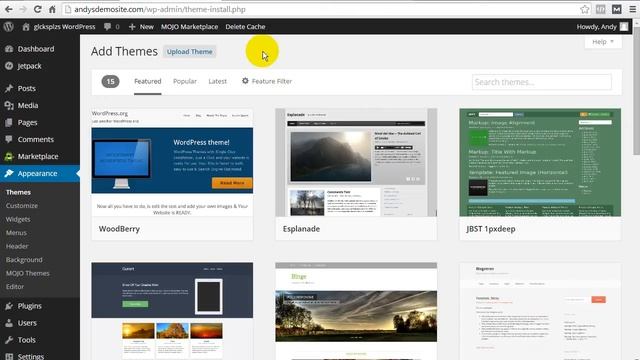Click the M extension icon in browser toolbar

pyautogui.click(x=617, y=9)
